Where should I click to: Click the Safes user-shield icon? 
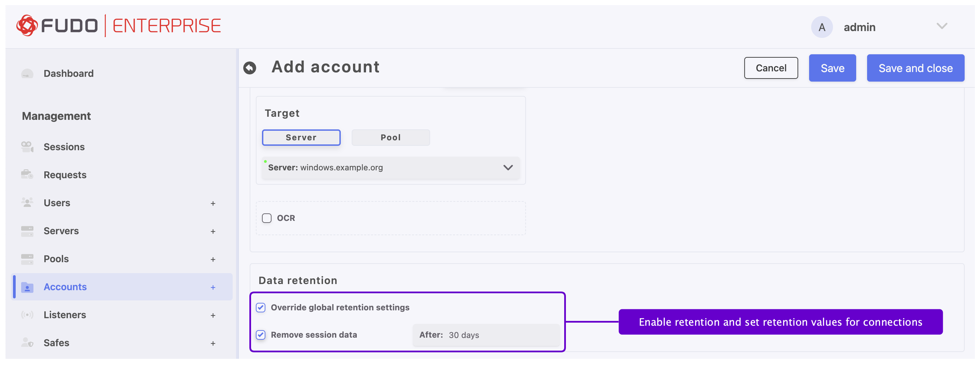(27, 343)
